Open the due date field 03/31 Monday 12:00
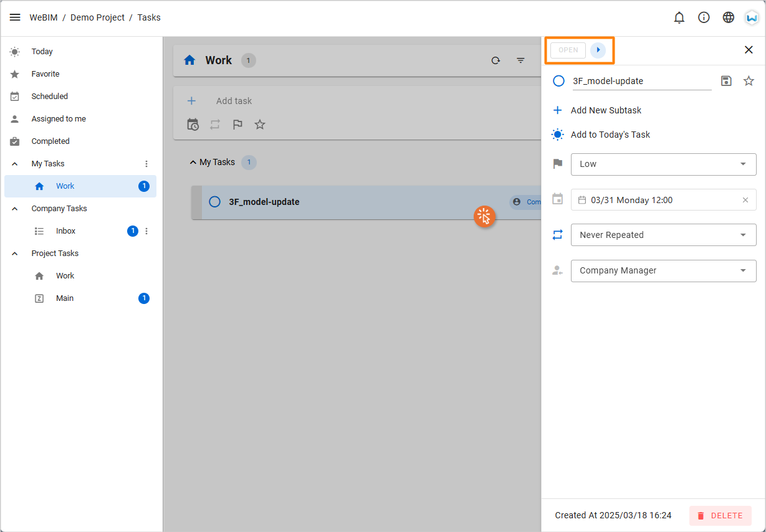 pos(664,200)
